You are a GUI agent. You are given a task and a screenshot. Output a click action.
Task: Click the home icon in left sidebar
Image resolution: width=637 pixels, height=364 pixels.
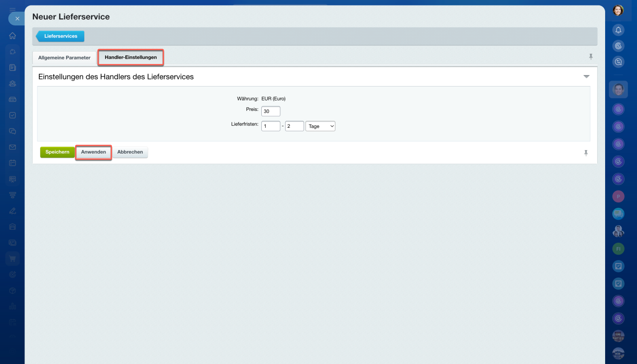[12, 36]
